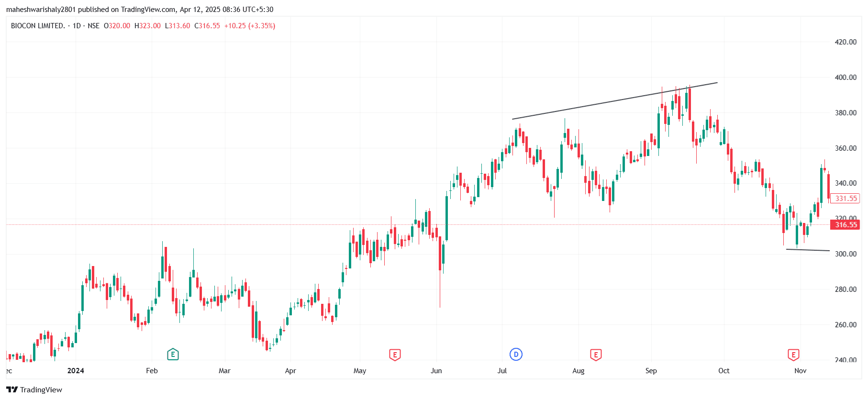Click the May label on time axis

[360, 371]
